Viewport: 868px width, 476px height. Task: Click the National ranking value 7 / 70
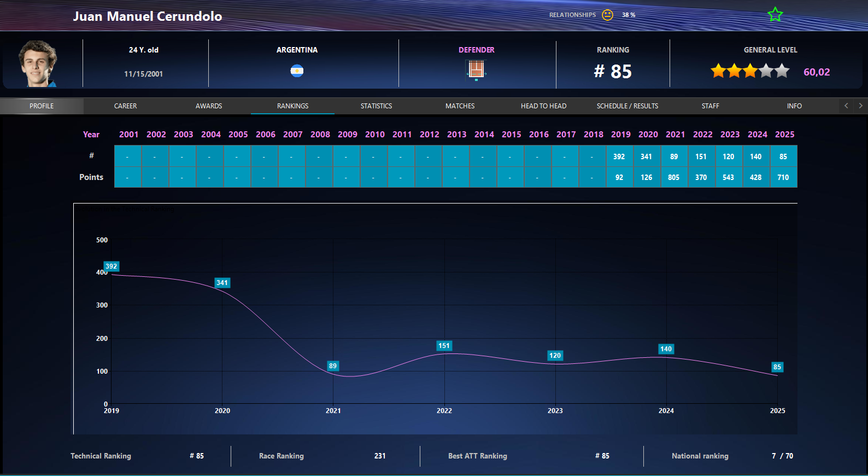[x=782, y=456]
